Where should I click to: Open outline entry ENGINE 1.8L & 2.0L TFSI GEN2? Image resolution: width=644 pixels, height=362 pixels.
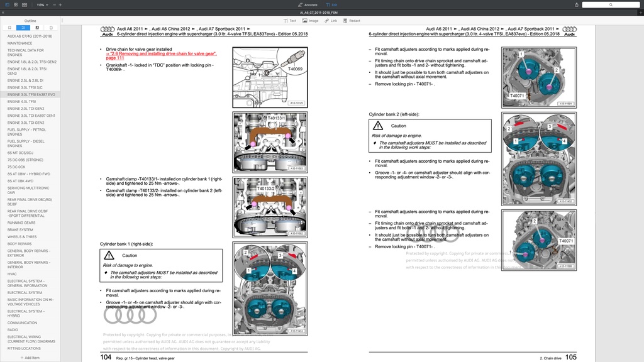click(31, 62)
